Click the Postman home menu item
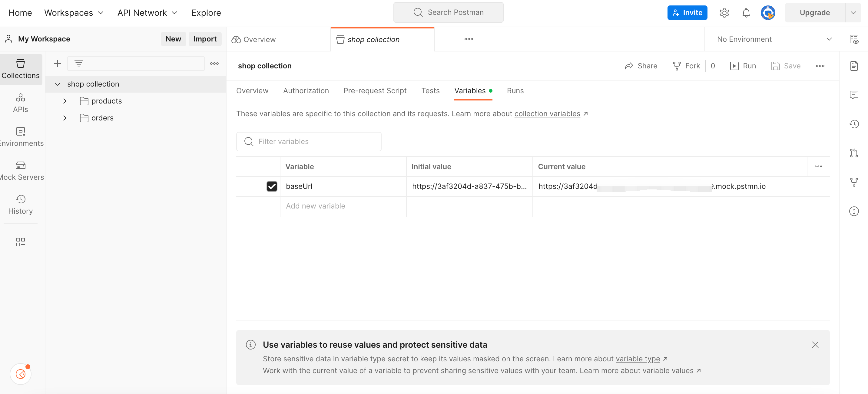868x394 pixels. [x=20, y=12]
